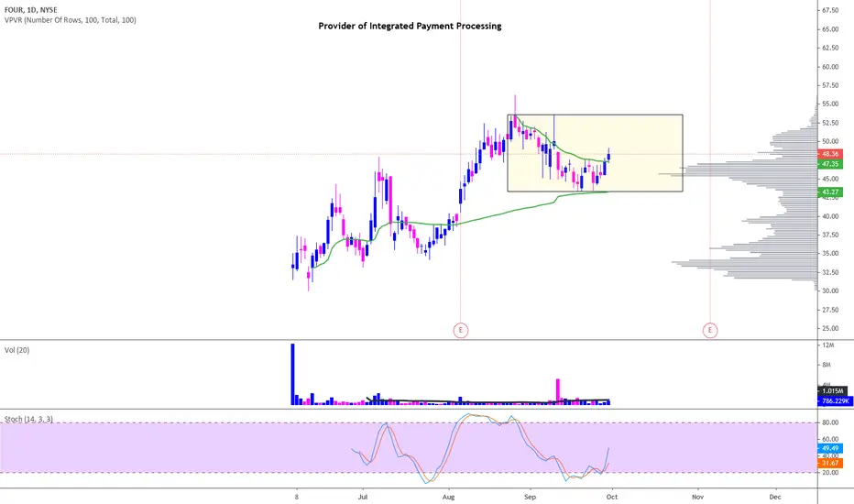Click the red 48.36 last price label
854x504 pixels.
coord(830,154)
